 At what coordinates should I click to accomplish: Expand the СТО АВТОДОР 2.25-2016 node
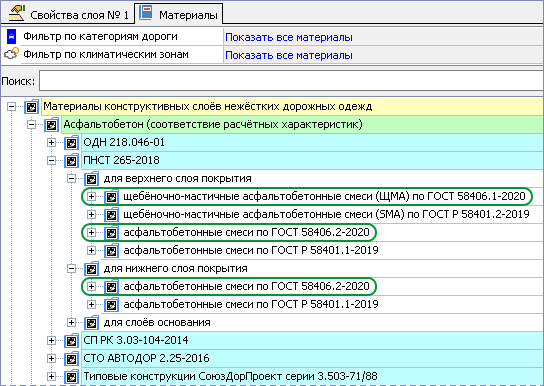click(x=51, y=359)
